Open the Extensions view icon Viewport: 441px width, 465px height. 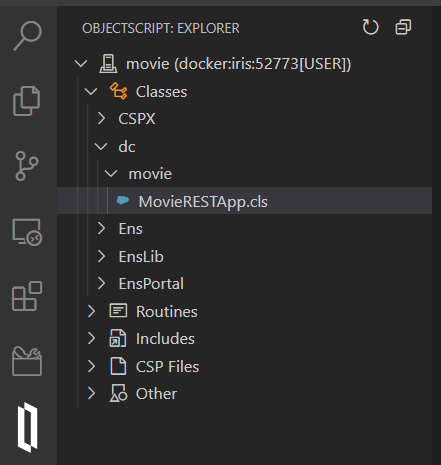(x=27, y=296)
